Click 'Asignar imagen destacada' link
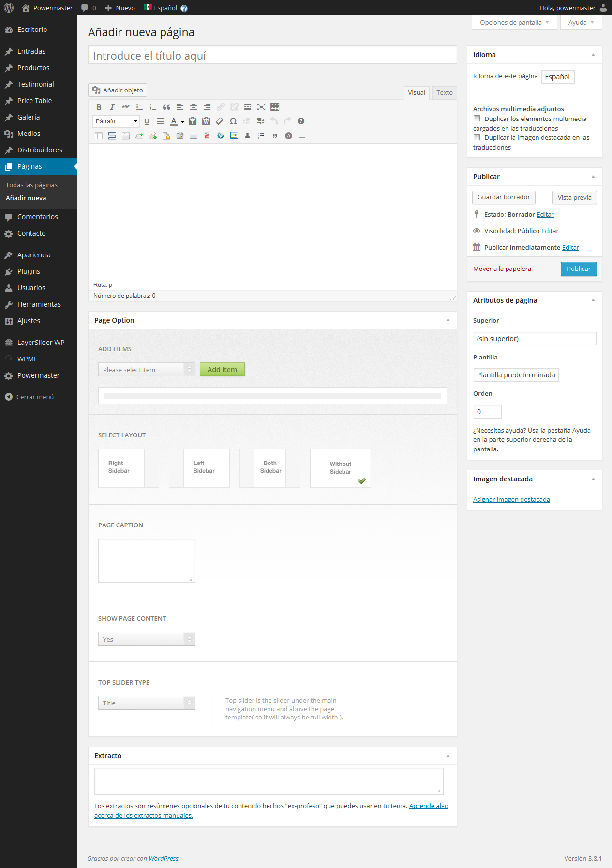612x868 pixels. [511, 499]
